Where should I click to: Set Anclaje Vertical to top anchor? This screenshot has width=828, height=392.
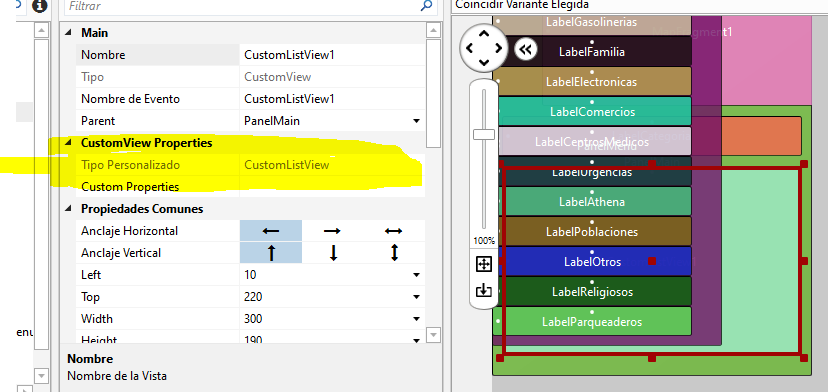coord(271,253)
